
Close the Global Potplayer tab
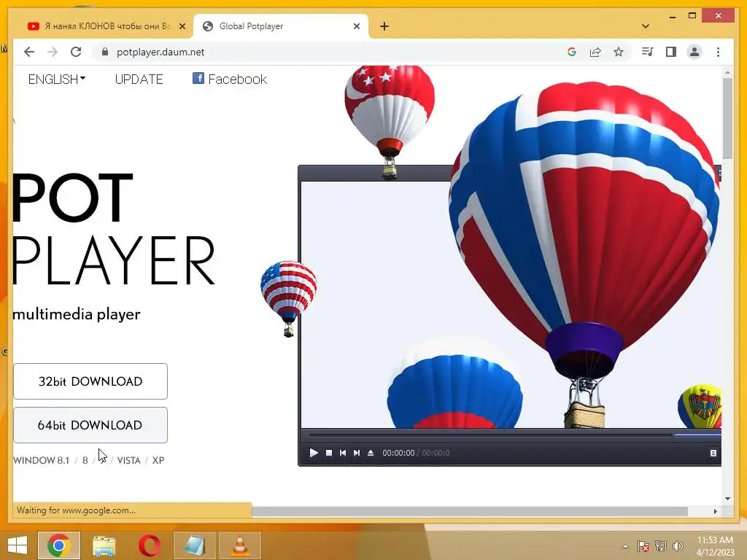[x=356, y=26]
